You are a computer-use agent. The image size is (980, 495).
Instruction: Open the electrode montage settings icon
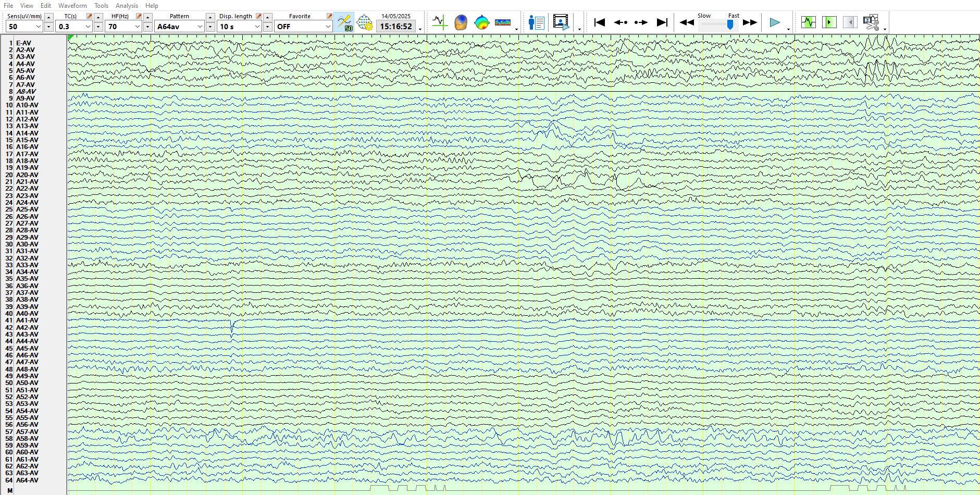point(365,23)
